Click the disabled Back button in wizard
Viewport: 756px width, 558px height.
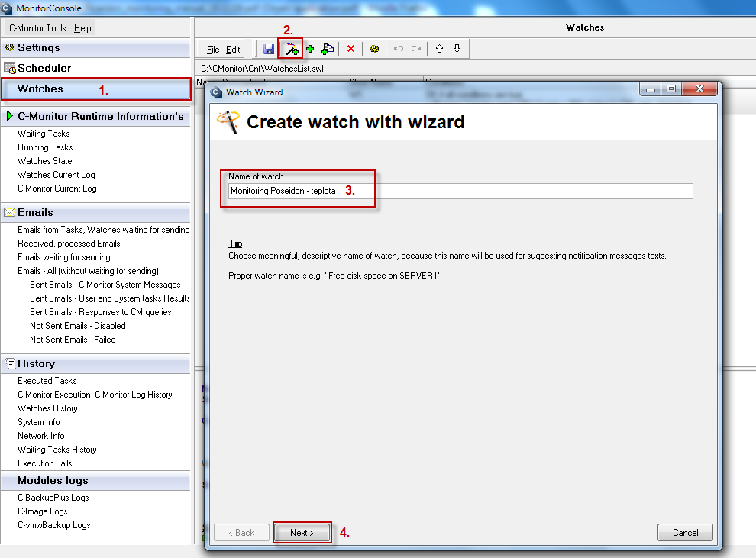241,533
